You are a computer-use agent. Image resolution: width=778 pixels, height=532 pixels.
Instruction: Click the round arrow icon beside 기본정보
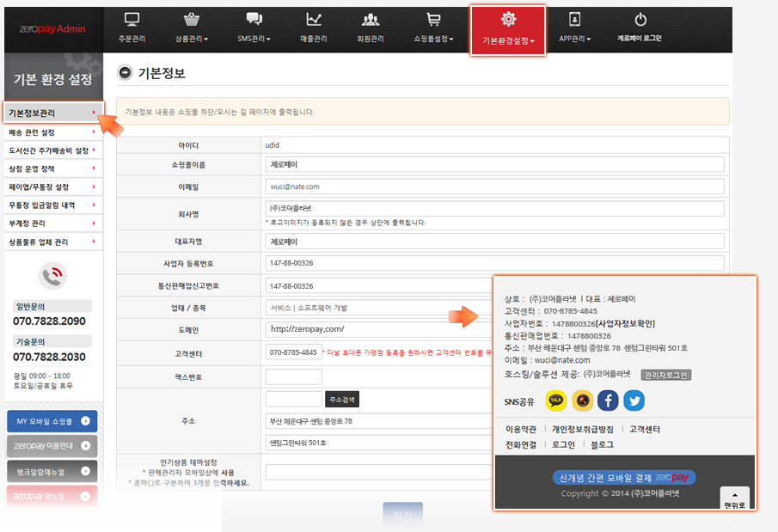point(125,72)
